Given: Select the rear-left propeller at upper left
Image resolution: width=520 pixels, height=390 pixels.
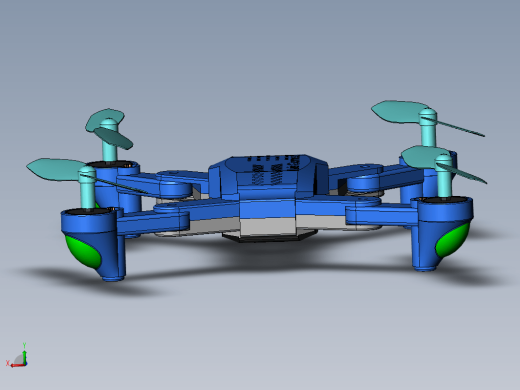Looking at the screenshot, I should point(109,128).
